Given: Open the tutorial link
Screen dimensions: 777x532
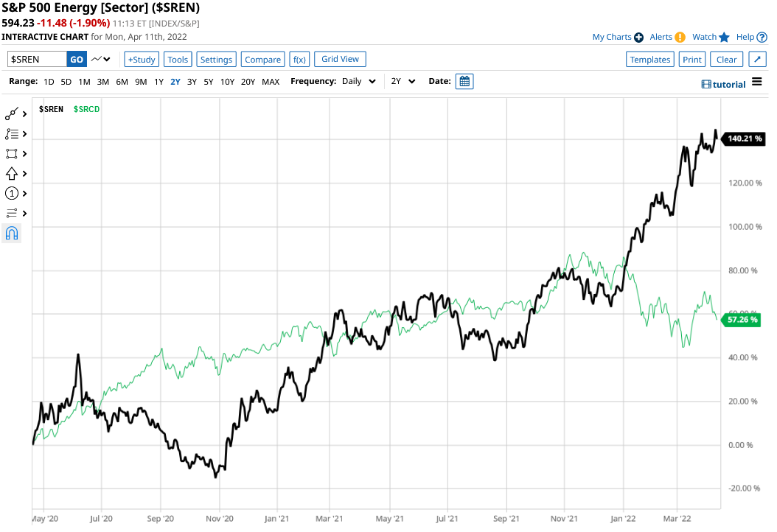Looking at the screenshot, I should coord(729,85).
